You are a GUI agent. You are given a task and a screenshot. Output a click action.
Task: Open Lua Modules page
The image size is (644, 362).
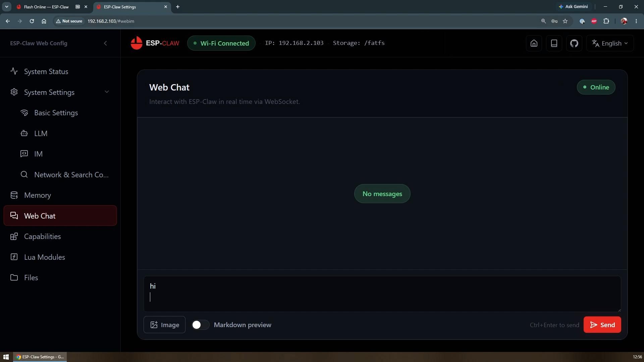click(60, 257)
